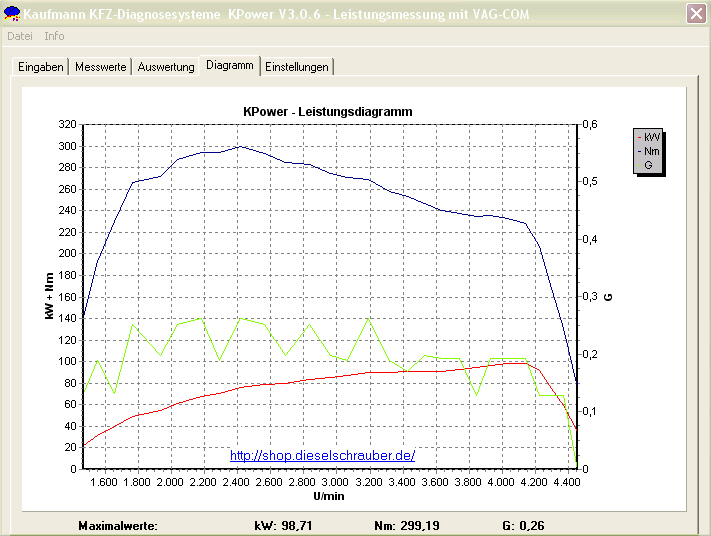Select the Nm entry in chart legend
This screenshot has width=711, height=536.
pos(648,150)
